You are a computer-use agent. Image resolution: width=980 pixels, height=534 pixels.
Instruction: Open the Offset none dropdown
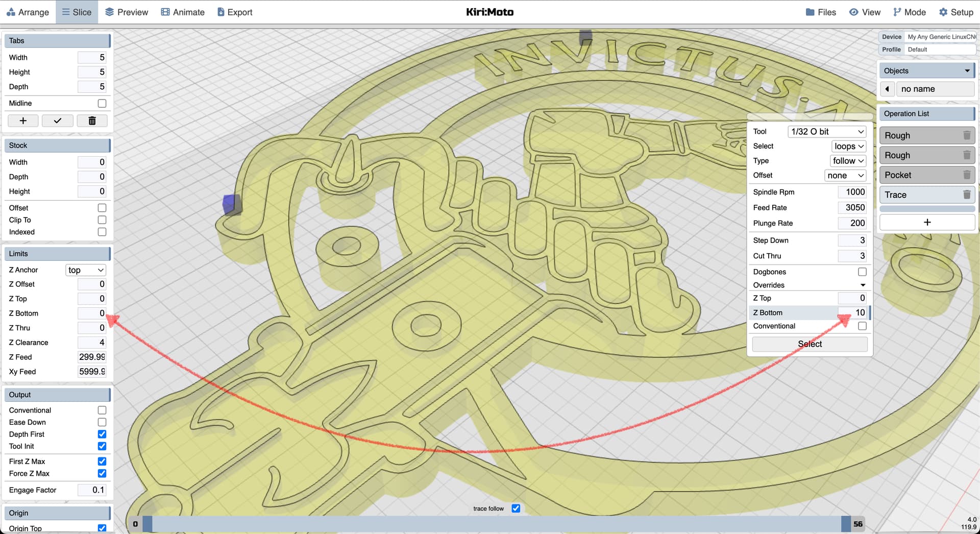point(845,175)
